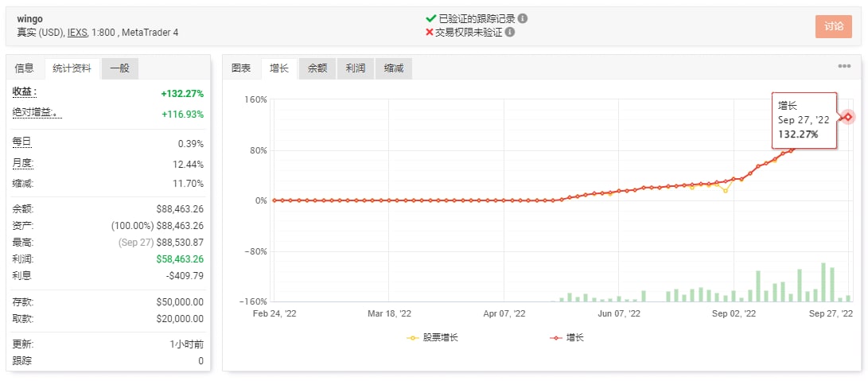Show the 缩减 chart tab
868x381 pixels.
point(394,68)
